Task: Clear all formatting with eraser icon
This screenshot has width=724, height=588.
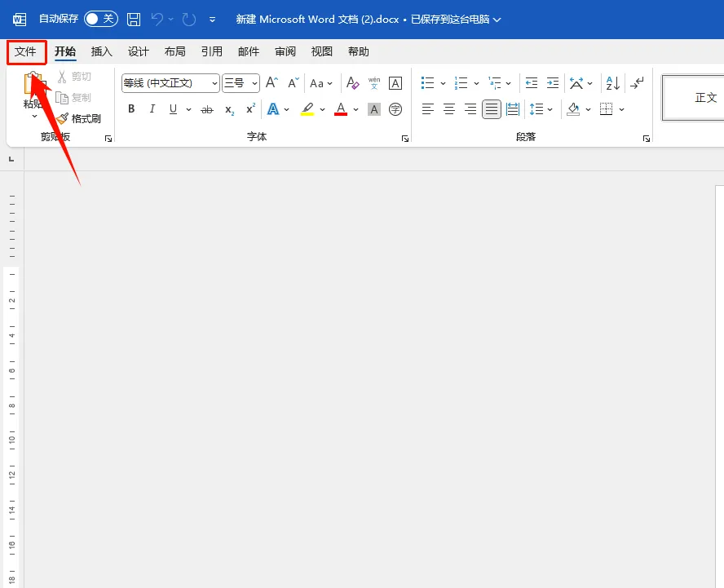Action: click(x=353, y=83)
